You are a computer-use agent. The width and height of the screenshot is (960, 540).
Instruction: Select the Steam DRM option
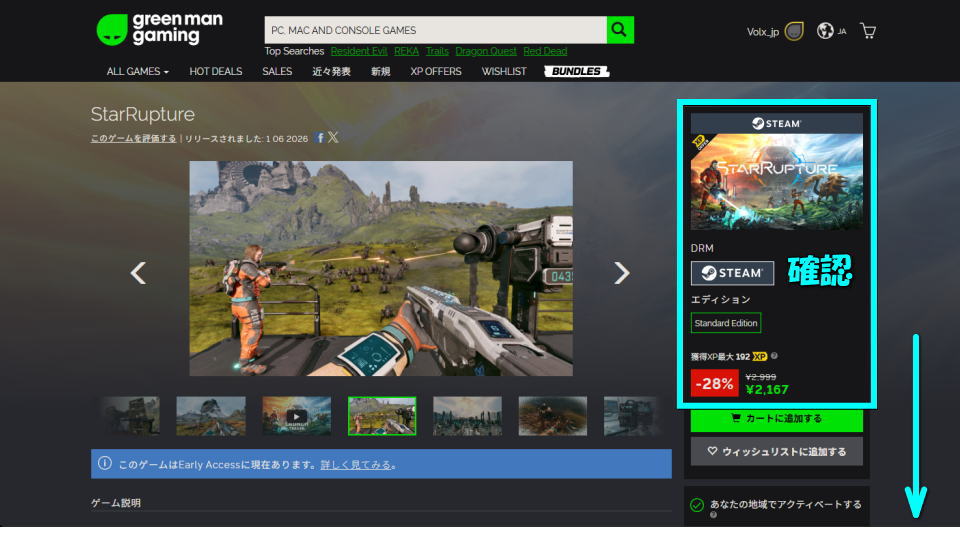pos(732,273)
